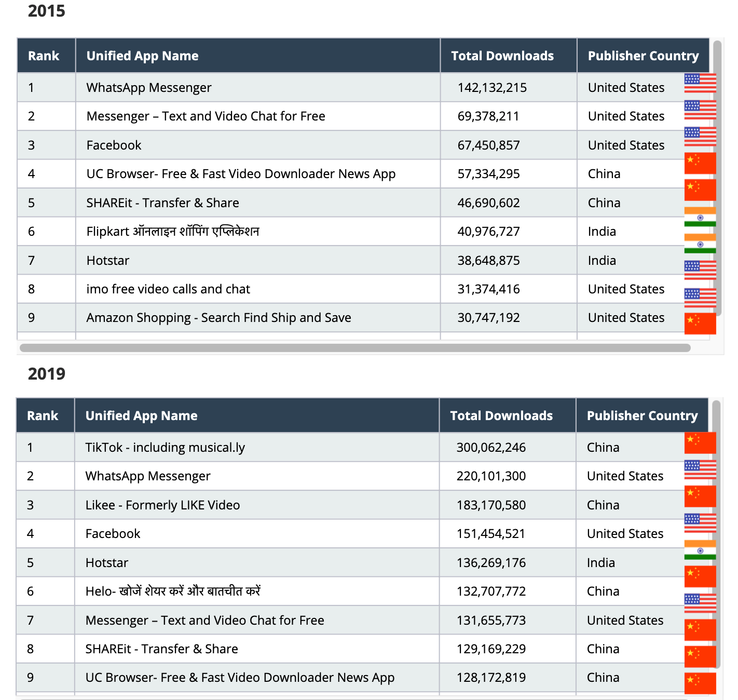
Task: Click the download count 220,101,300
Action: click(x=491, y=476)
